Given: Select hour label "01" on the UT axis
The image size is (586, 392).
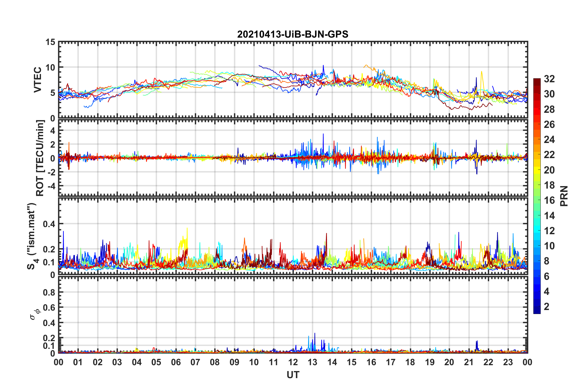Looking at the screenshot, I should 78,362.
